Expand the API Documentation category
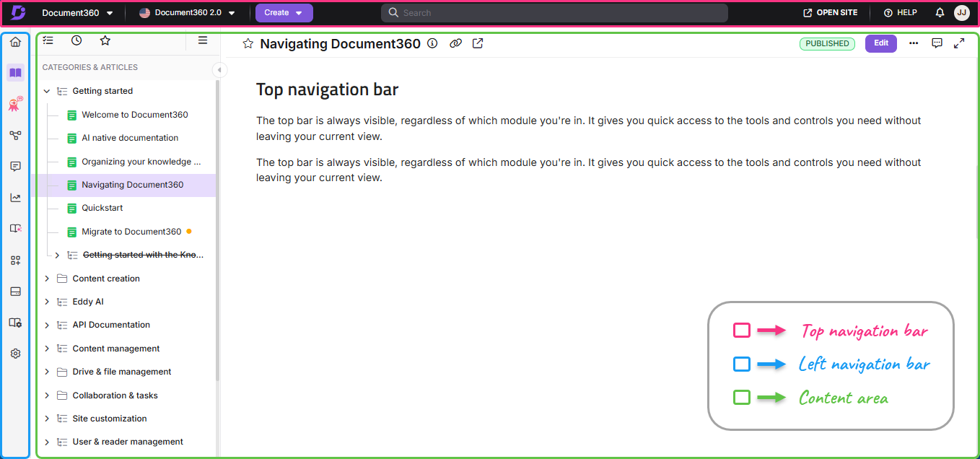The width and height of the screenshot is (980, 459). [47, 325]
